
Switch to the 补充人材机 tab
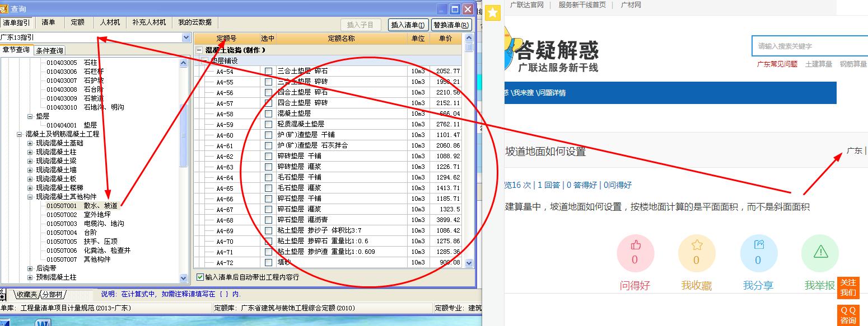(150, 22)
